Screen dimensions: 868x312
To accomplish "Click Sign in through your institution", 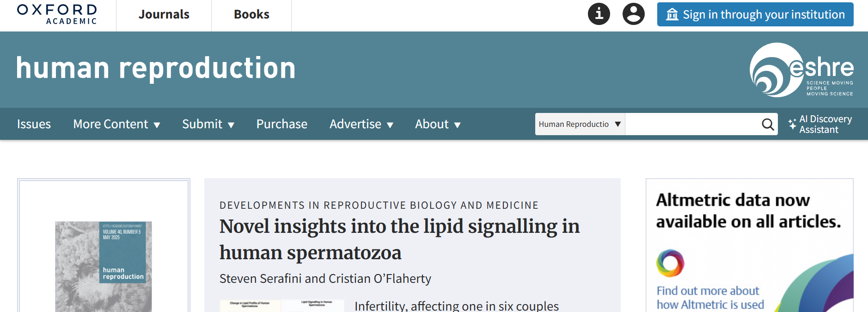I will click(x=755, y=14).
